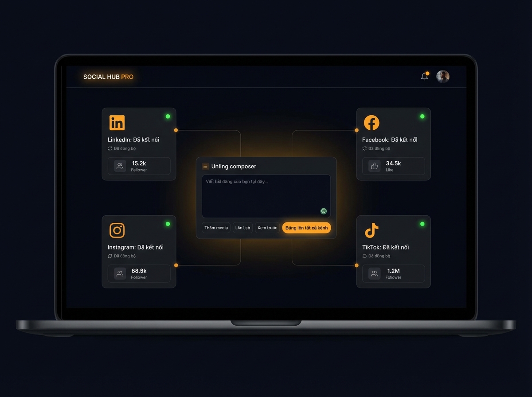This screenshot has width=532, height=397.
Task: Click the TikTok: Đã kết nối text
Action: point(386,247)
